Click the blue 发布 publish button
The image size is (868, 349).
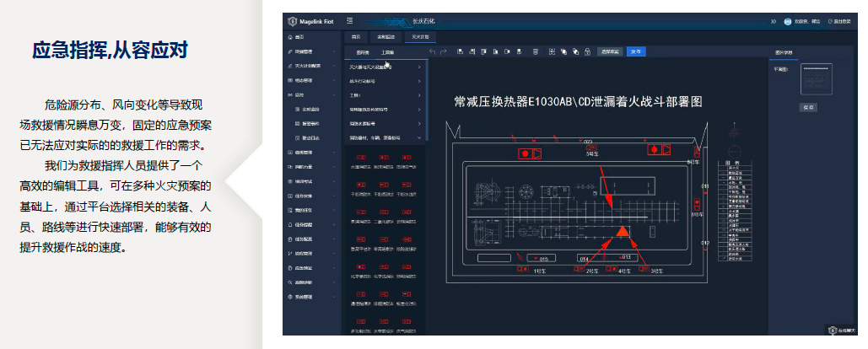click(636, 51)
